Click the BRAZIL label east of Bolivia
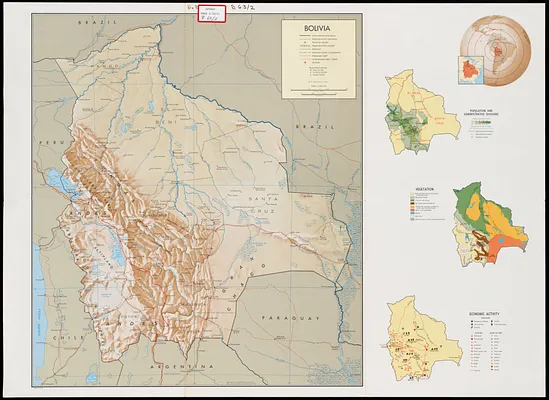 coord(315,127)
